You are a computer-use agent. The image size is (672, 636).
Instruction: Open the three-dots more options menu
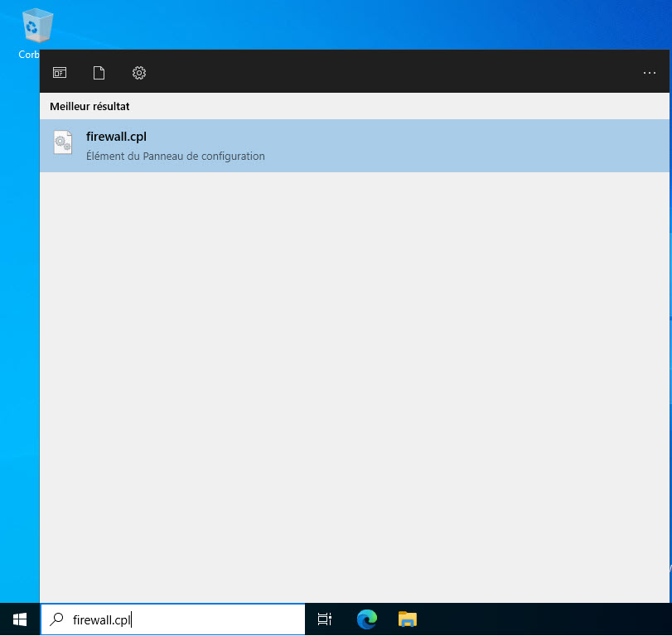coord(650,73)
